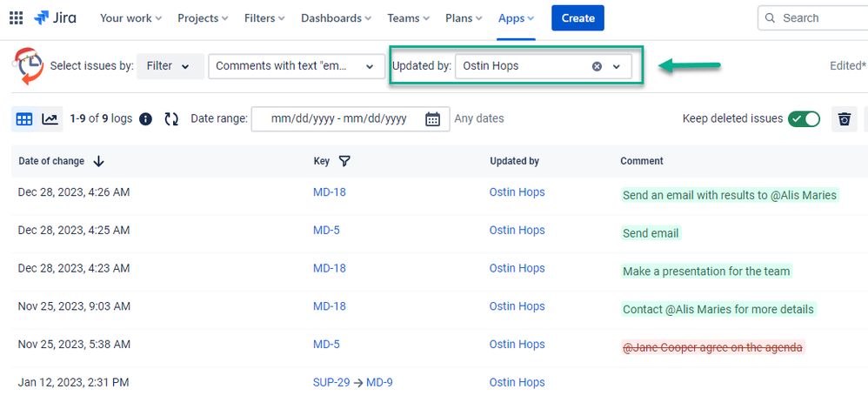Open MD-18 from Dec 28 4:23 AM row

(x=330, y=268)
